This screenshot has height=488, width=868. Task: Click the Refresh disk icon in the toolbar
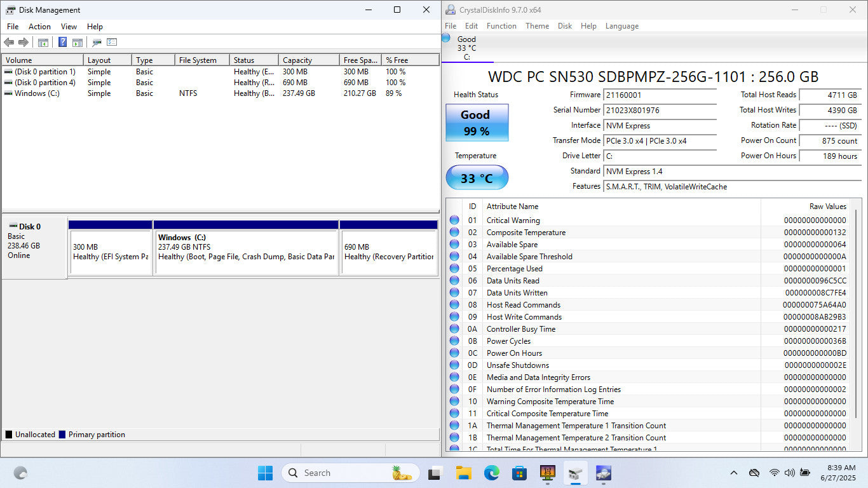[x=97, y=43]
